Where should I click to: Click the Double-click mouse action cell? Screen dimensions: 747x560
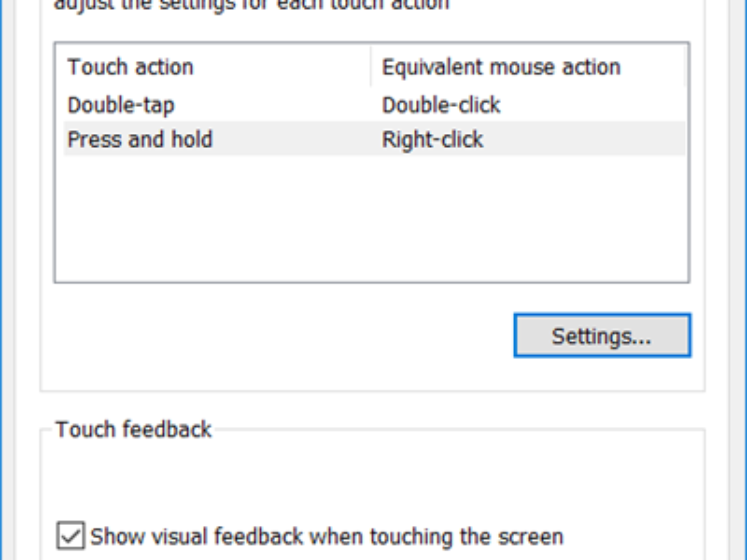click(441, 105)
